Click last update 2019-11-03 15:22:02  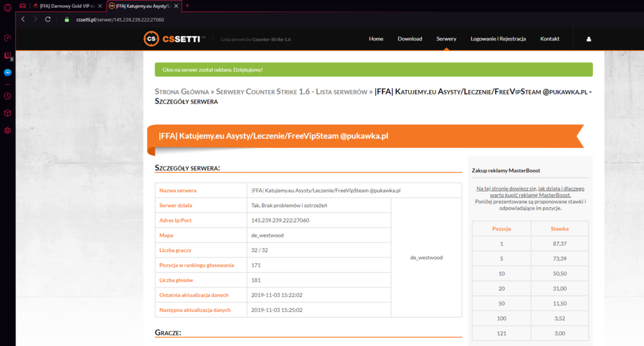(x=277, y=295)
